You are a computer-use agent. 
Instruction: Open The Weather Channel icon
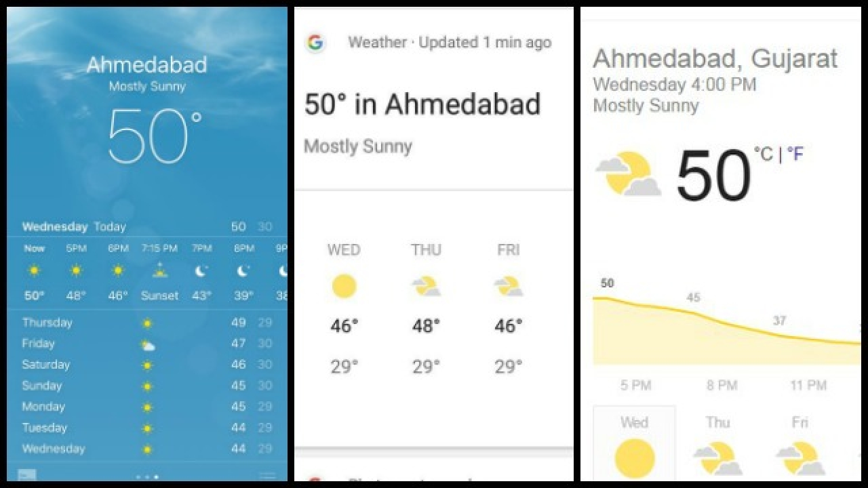[27, 476]
